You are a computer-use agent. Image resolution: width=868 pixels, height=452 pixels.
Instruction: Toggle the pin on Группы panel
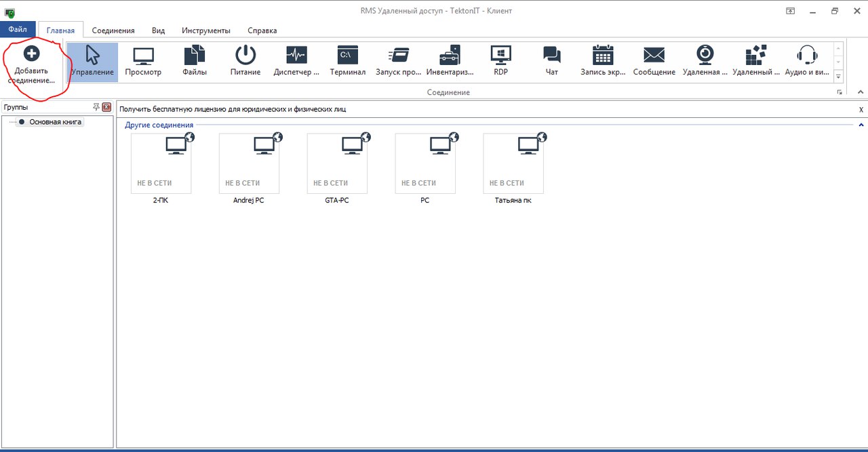point(96,107)
